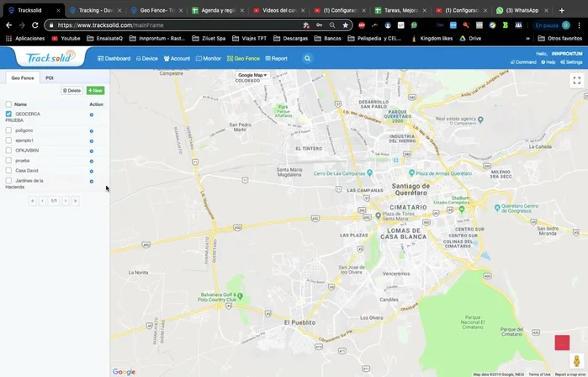This screenshot has width=588, height=377.
Task: Open the Command link
Action: coord(523,62)
